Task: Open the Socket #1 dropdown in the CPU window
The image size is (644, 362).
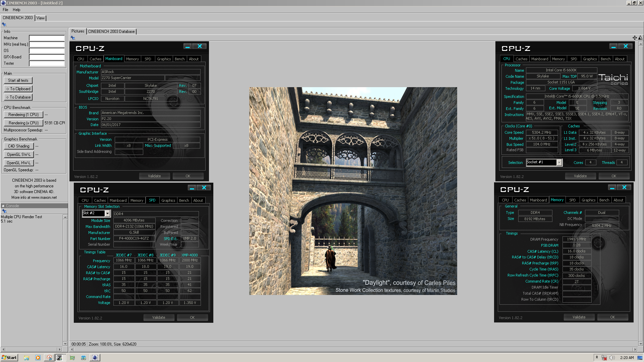Action: pos(559,163)
